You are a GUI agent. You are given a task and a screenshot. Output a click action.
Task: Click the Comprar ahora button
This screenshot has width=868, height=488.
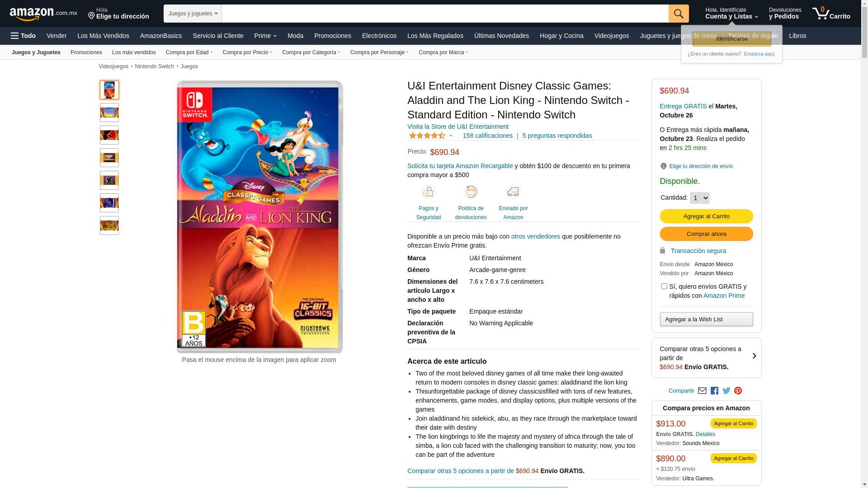[x=706, y=234]
